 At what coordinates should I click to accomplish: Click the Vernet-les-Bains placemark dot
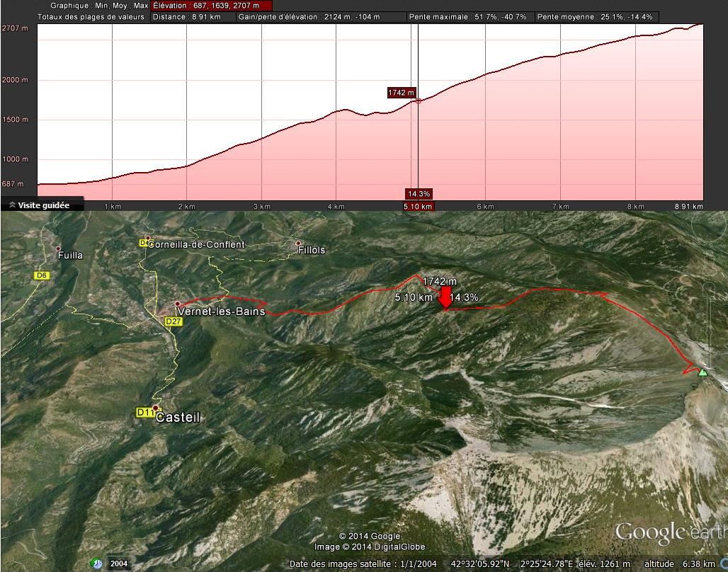(x=176, y=304)
